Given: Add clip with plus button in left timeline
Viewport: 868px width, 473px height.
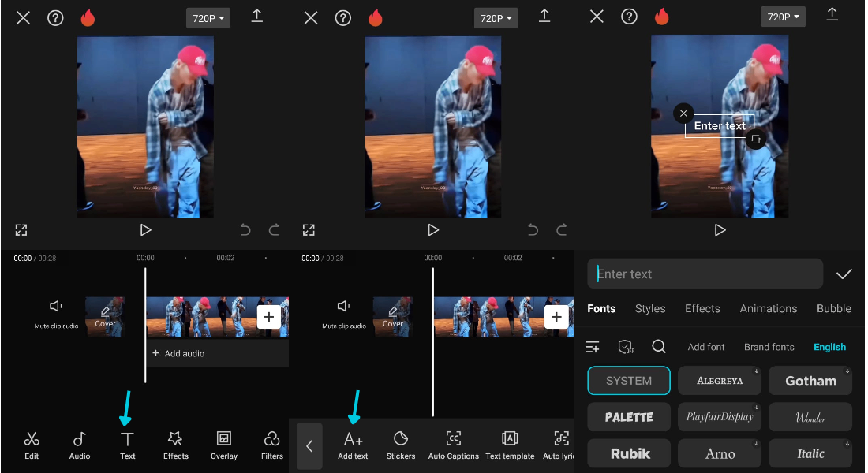Looking at the screenshot, I should coord(268,317).
